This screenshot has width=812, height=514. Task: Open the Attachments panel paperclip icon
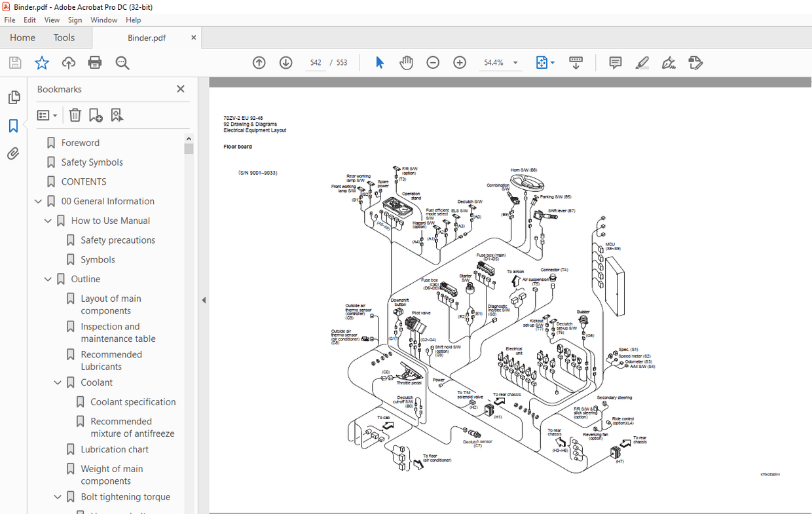(x=14, y=153)
